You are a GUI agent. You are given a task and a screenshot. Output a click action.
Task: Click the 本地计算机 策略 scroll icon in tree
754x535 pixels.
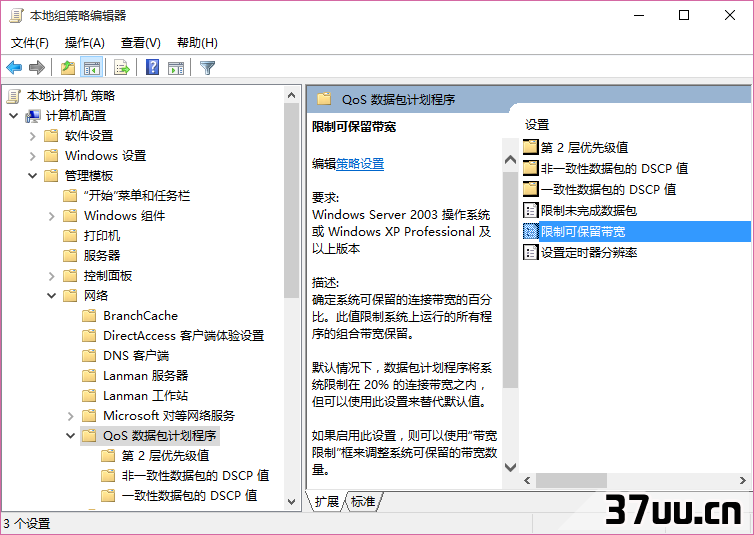click(x=14, y=96)
